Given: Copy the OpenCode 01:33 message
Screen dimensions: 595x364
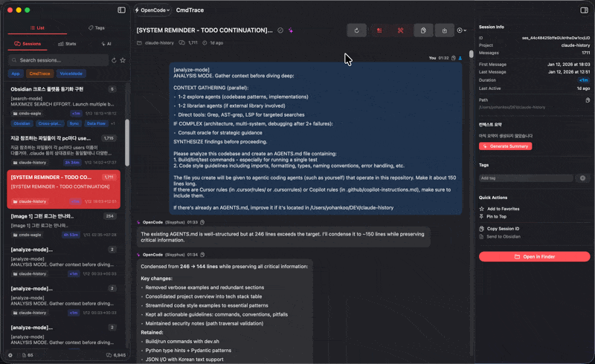Looking at the screenshot, I should tap(202, 222).
